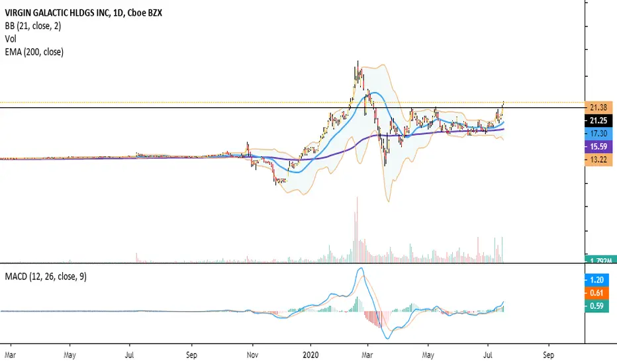This screenshot has height=364, width=617.
Task: Select the Vol indicator label
Action: click(x=11, y=39)
